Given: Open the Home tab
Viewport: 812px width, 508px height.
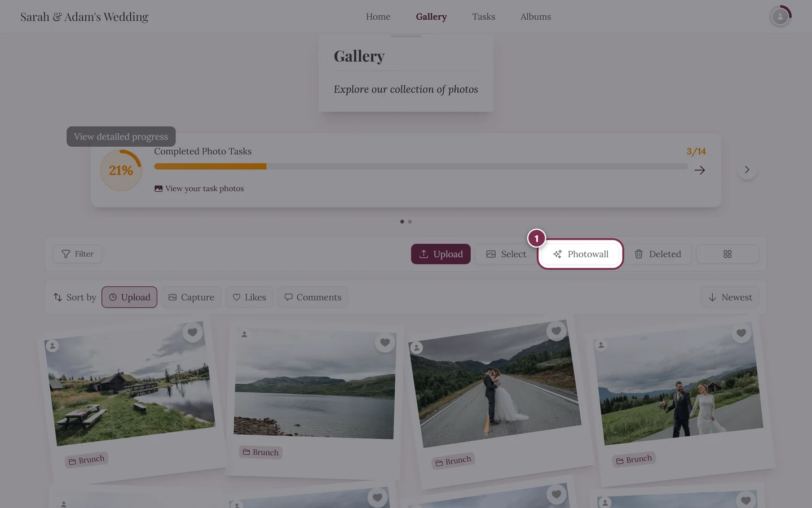Looking at the screenshot, I should [378, 16].
